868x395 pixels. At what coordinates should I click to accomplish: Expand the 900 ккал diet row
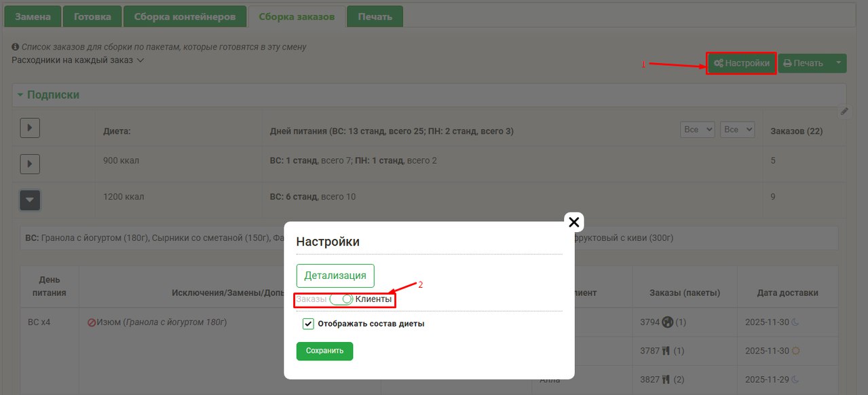[x=30, y=164]
